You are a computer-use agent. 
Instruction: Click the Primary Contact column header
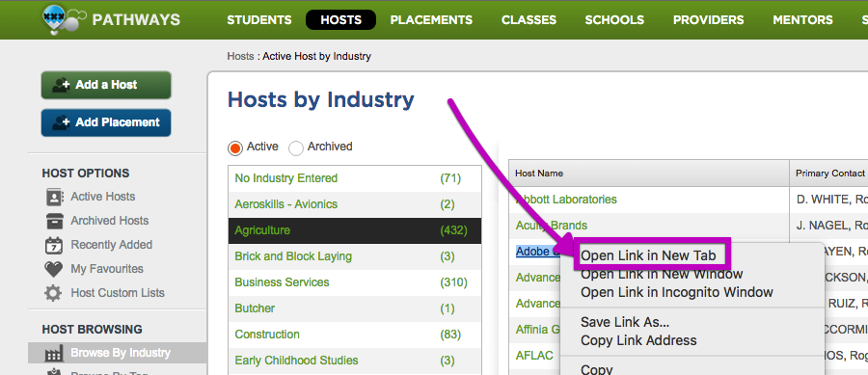[829, 174]
